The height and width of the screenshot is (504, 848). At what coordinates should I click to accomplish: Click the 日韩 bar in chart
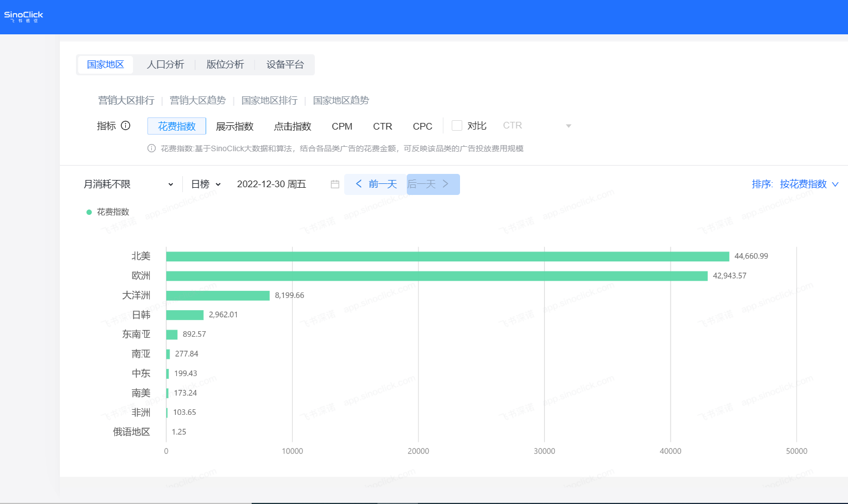coord(185,315)
